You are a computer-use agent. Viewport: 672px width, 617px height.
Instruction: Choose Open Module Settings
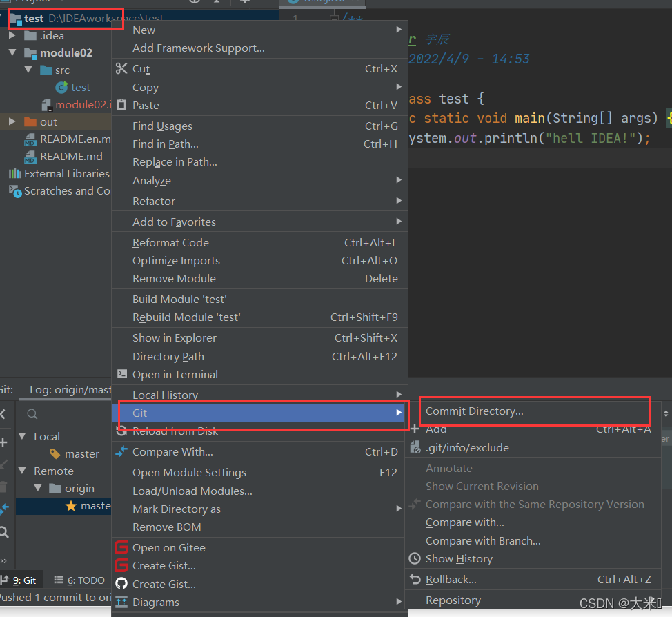click(x=259, y=473)
